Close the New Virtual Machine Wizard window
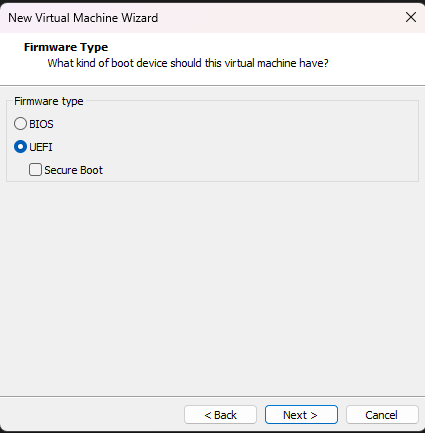425x433 pixels. pos(411,17)
